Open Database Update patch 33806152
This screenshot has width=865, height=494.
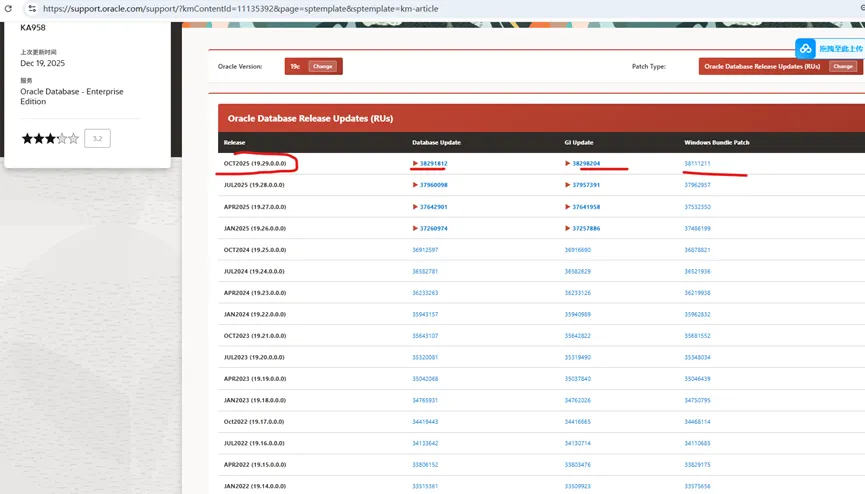[425, 465]
